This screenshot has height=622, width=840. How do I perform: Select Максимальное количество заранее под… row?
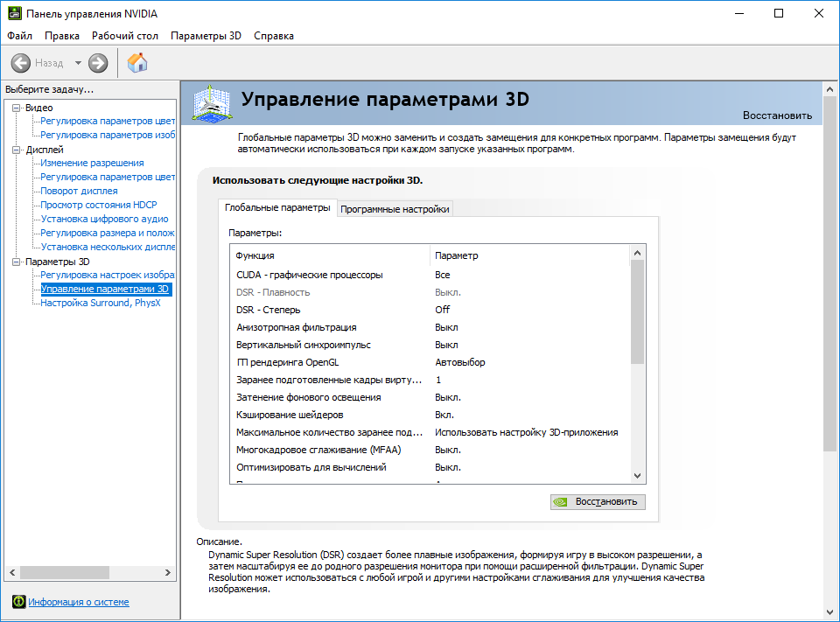(x=430, y=432)
